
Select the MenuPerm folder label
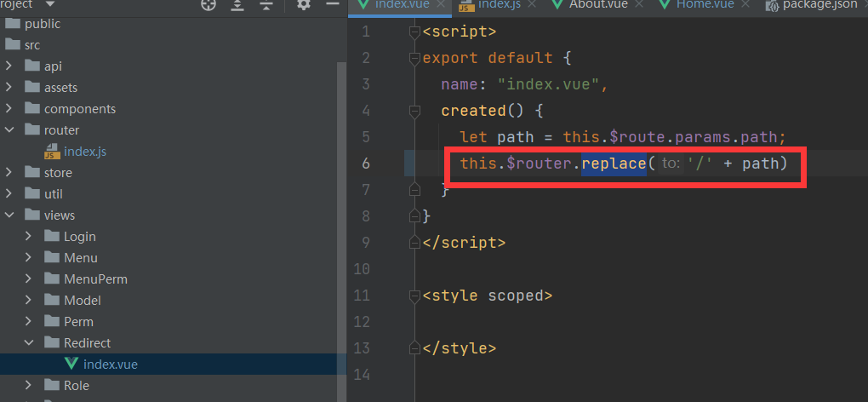point(95,279)
